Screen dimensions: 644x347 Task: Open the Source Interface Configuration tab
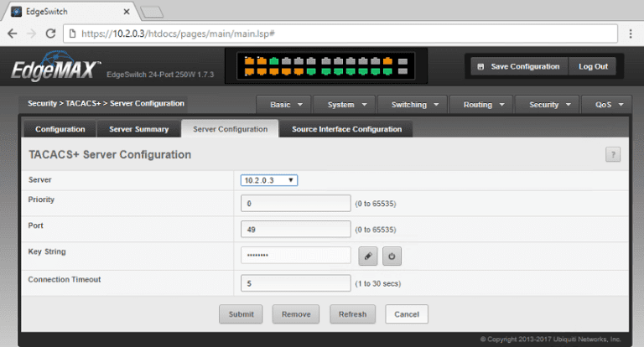pos(346,129)
